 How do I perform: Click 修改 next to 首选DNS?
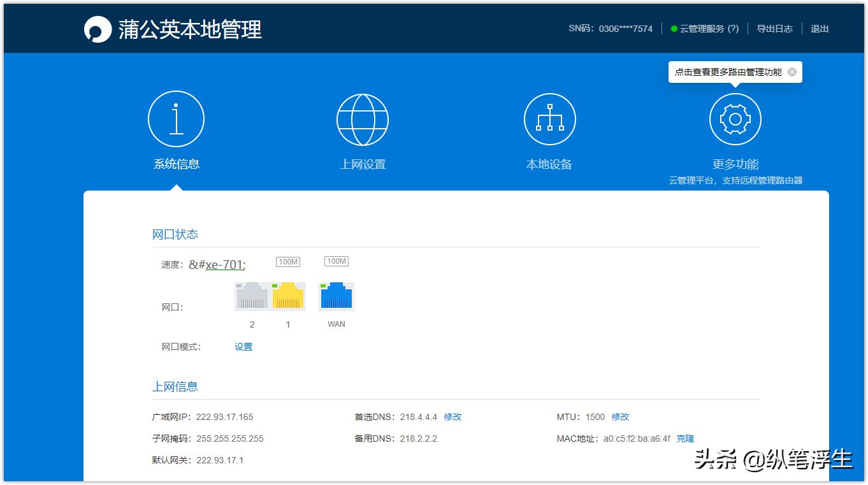(452, 417)
